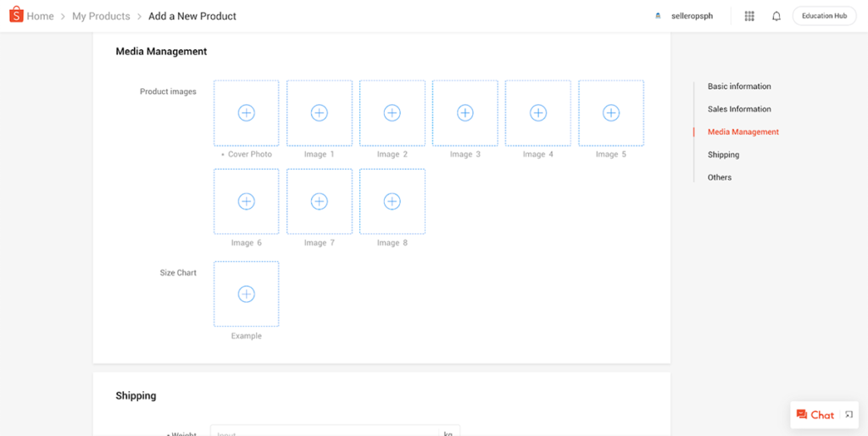Navigate to My Products breadcrumb
The width and height of the screenshot is (868, 436).
[x=101, y=16]
